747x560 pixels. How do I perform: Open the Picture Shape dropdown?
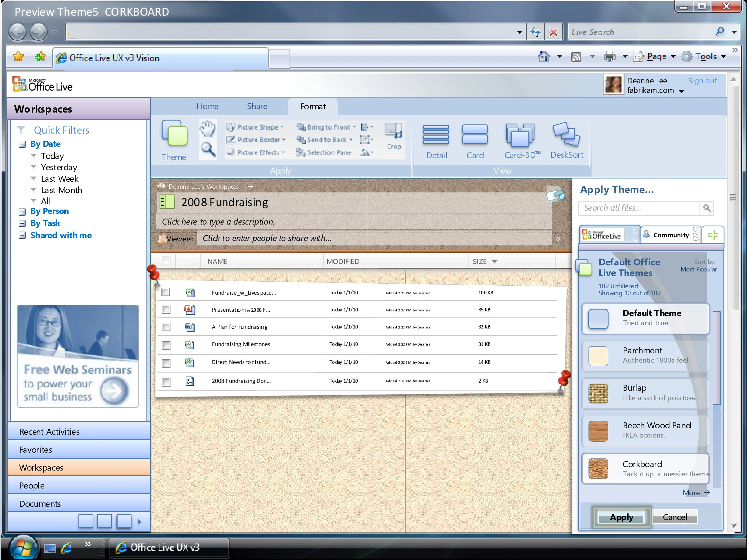(255, 127)
